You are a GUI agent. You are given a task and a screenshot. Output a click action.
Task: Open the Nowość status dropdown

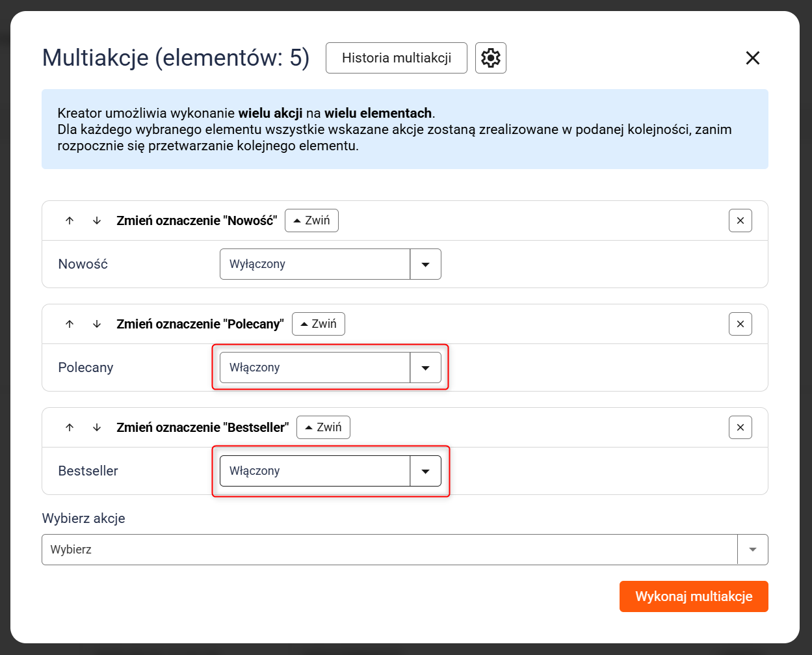pos(330,264)
